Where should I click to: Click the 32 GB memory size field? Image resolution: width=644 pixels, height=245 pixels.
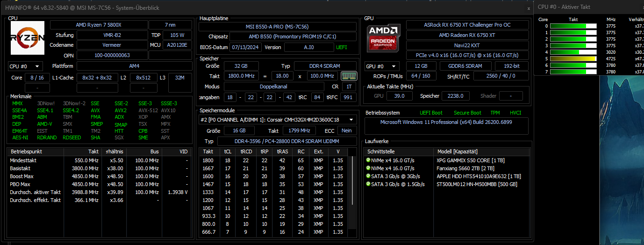coord(241,66)
